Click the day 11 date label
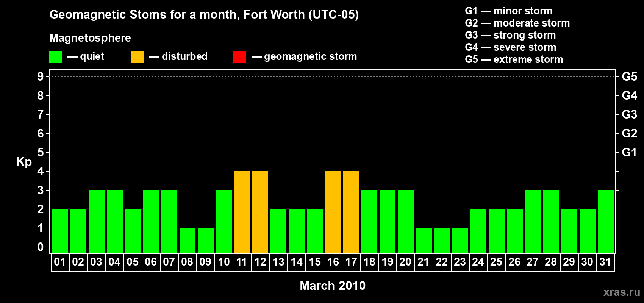Viewport: 644px width, 303px height. tap(242, 262)
